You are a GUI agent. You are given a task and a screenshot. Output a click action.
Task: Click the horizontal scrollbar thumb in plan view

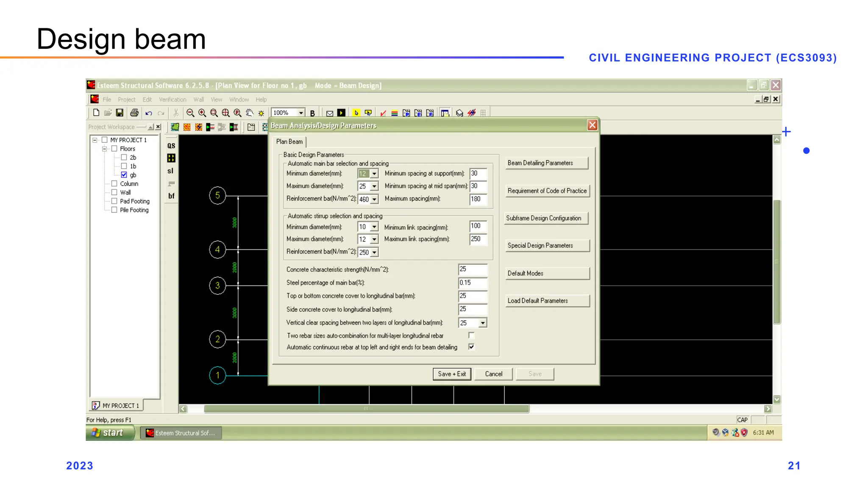[366, 409]
